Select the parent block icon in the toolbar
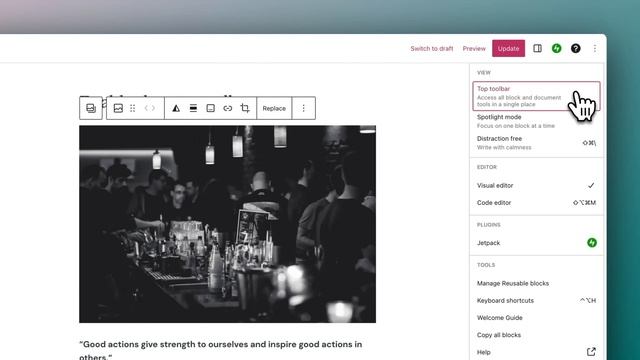Screen dimensions: 640x360 click(91, 108)
